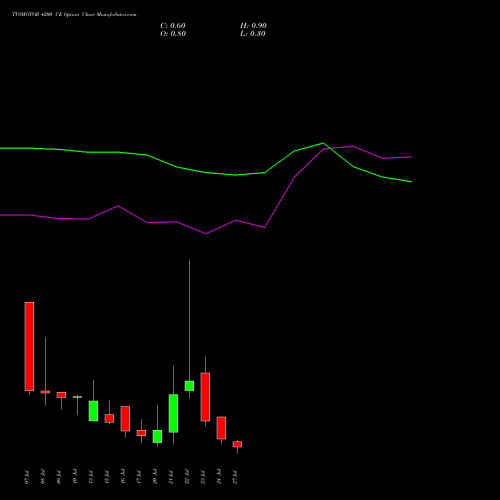Click the '07 Jul' date label
The height and width of the screenshot is (500, 500).
click(x=27, y=477)
